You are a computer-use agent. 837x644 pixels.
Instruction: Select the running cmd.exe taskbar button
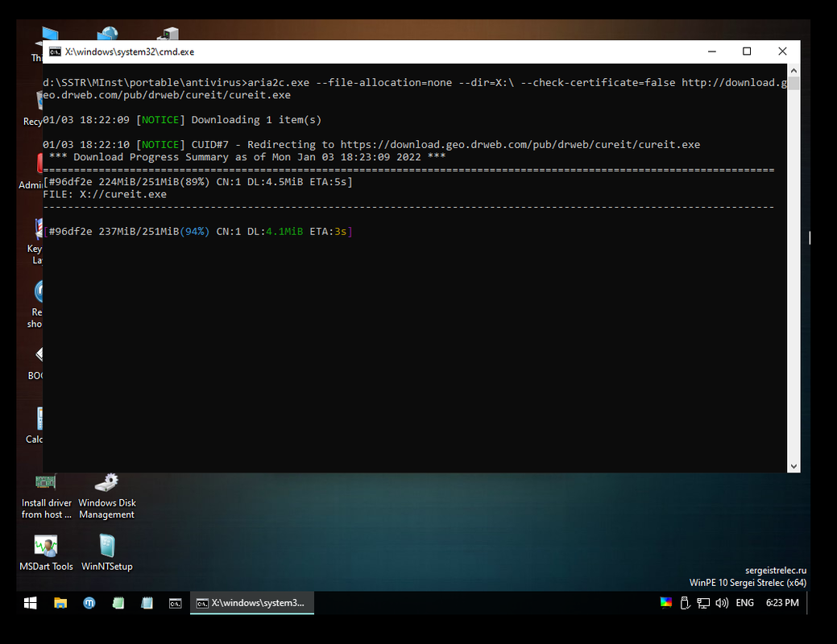(x=252, y=603)
